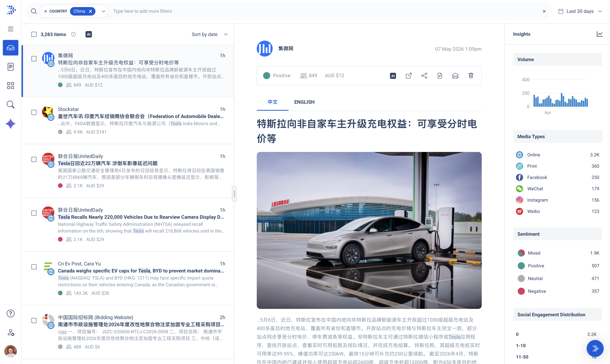Tick the select-all items checkbox
The image size is (610, 364).
point(34,34)
